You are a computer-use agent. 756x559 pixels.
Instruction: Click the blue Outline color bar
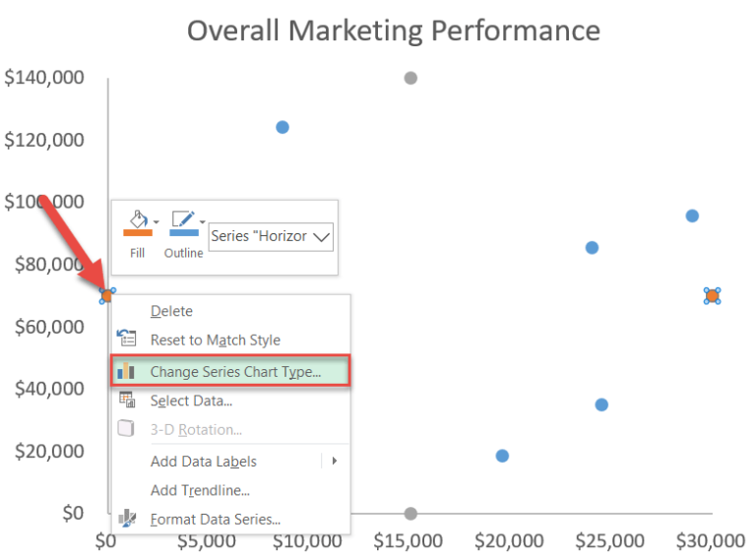coord(184,233)
